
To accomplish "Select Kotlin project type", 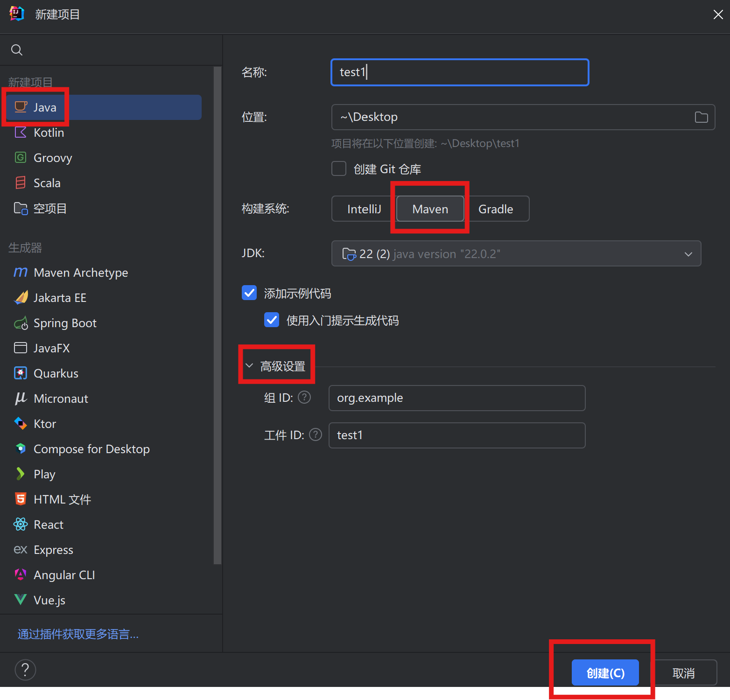I will [105, 133].
